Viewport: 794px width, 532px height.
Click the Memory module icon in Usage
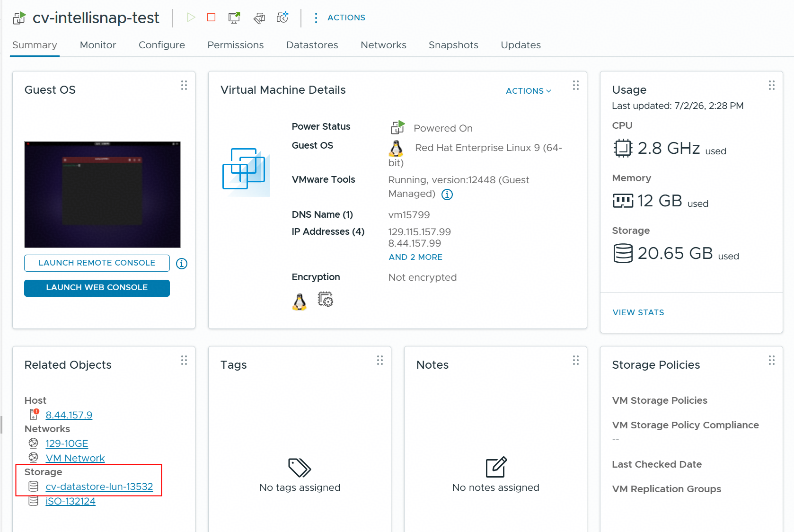(x=623, y=201)
